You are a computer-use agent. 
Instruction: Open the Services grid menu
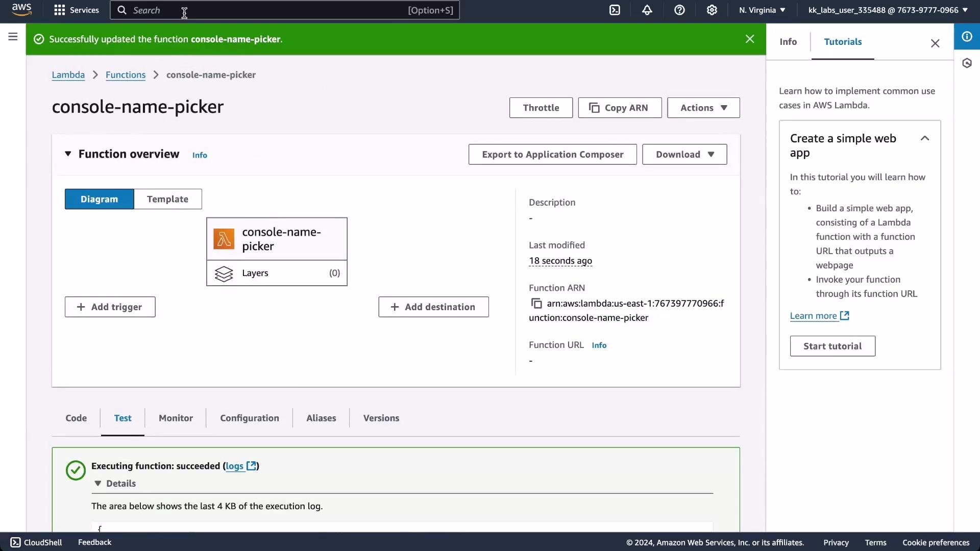click(77, 10)
